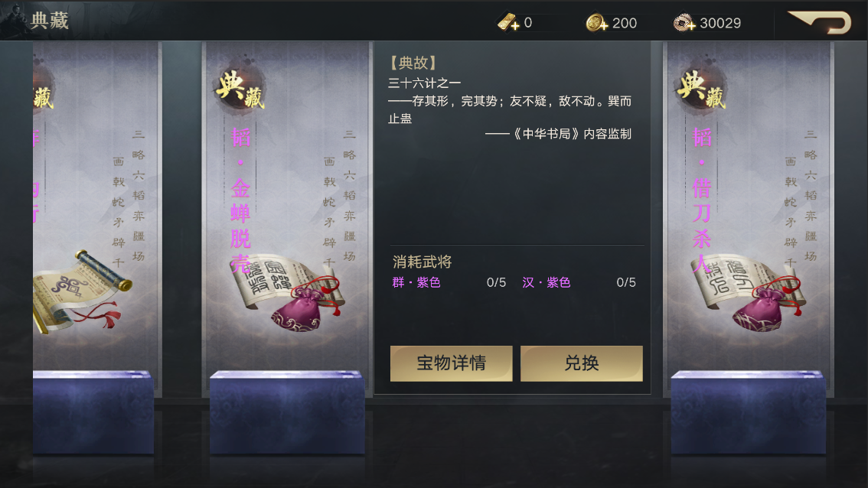
Task: Click the pedestal under 借刀杀人 banner
Action: click(x=749, y=413)
